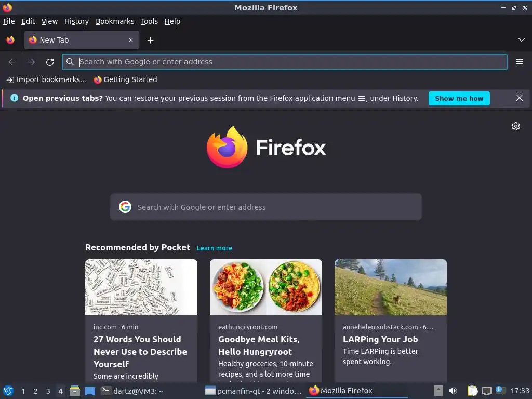
Task: Open the History menu
Action: coord(76,21)
